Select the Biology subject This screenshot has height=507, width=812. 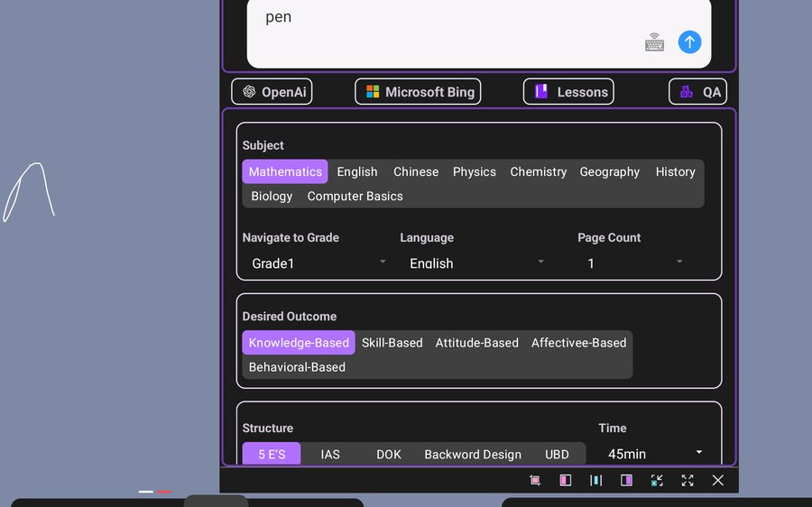(272, 196)
